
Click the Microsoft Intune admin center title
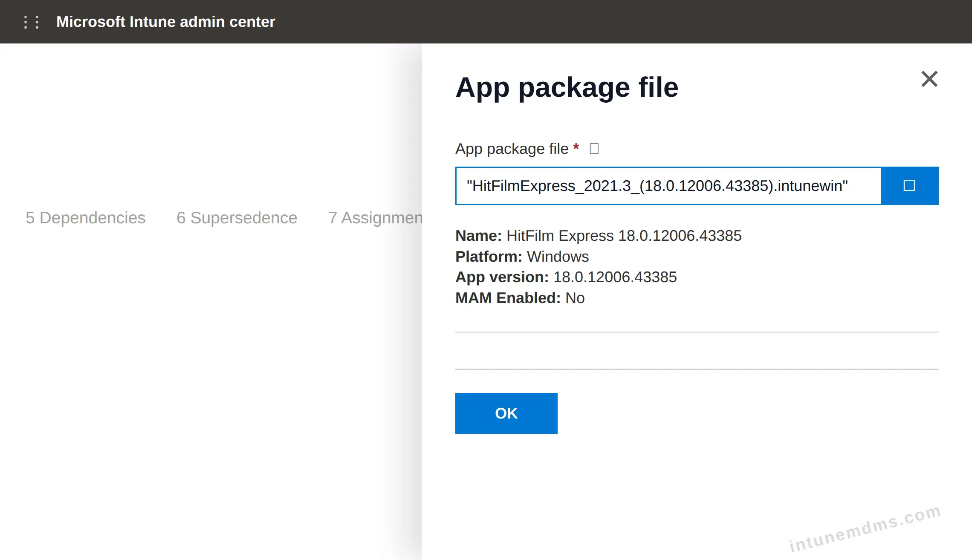coord(166,22)
